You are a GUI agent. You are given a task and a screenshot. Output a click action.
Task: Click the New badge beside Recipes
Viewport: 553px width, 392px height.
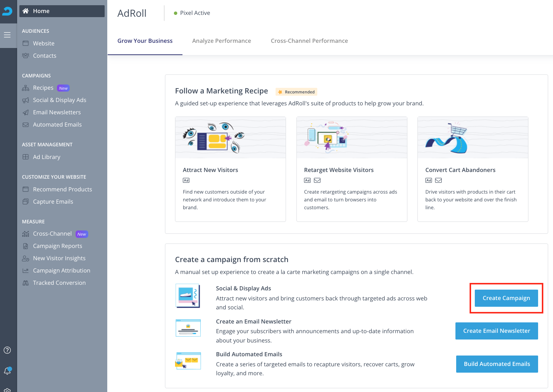pyautogui.click(x=63, y=88)
